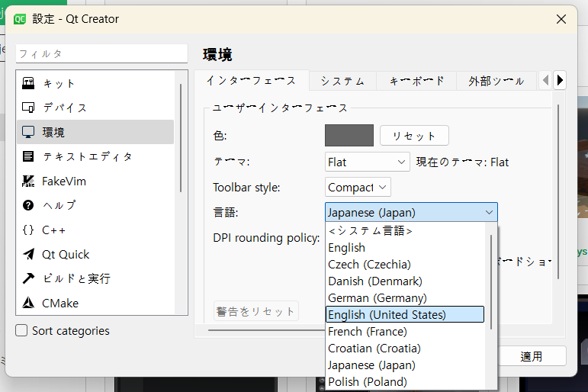Select English from the language list

pyautogui.click(x=405, y=247)
